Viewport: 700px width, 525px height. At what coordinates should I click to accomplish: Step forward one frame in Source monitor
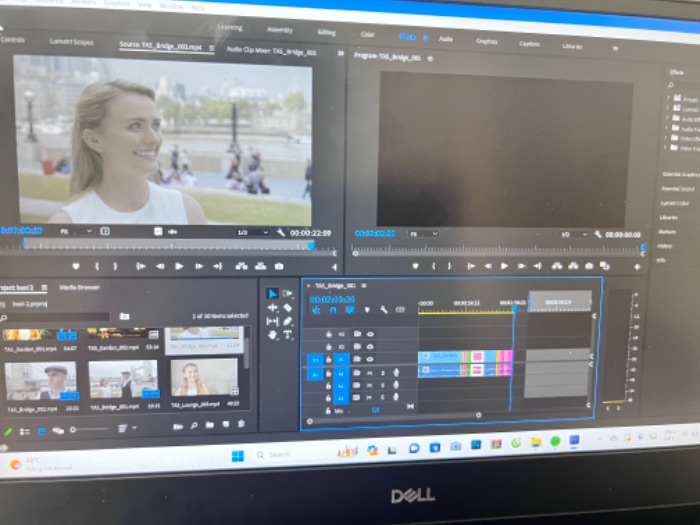click(199, 266)
